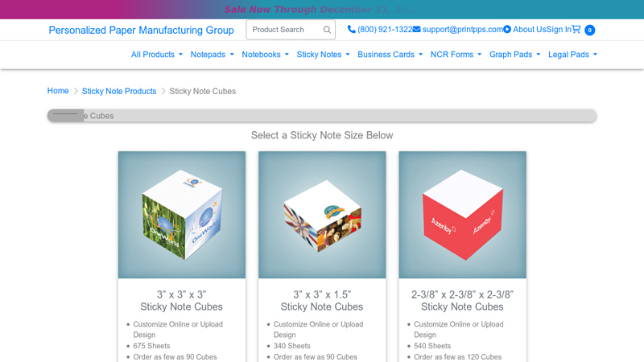Click the envelope email icon
The width and height of the screenshot is (644, 362).
pyautogui.click(x=416, y=30)
